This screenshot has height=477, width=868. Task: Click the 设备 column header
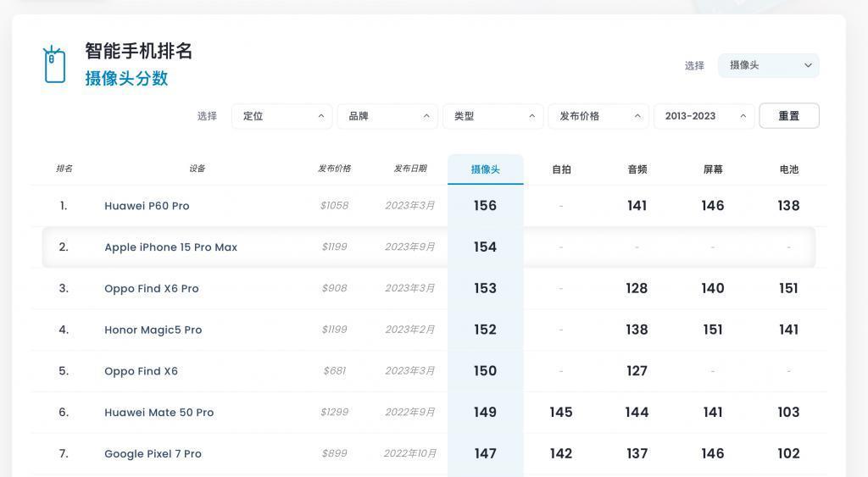click(x=197, y=169)
